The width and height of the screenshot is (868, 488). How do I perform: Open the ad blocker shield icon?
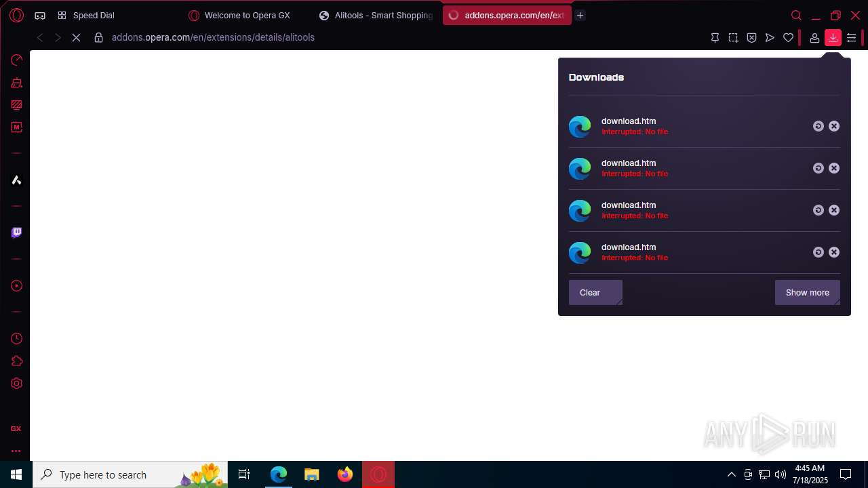pos(751,38)
